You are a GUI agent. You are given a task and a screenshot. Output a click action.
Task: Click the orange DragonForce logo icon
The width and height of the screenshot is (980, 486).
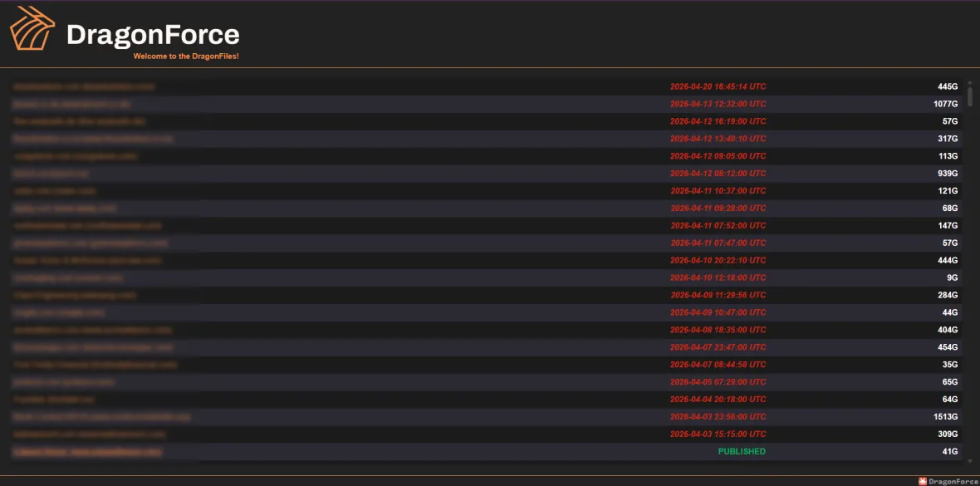click(32, 28)
